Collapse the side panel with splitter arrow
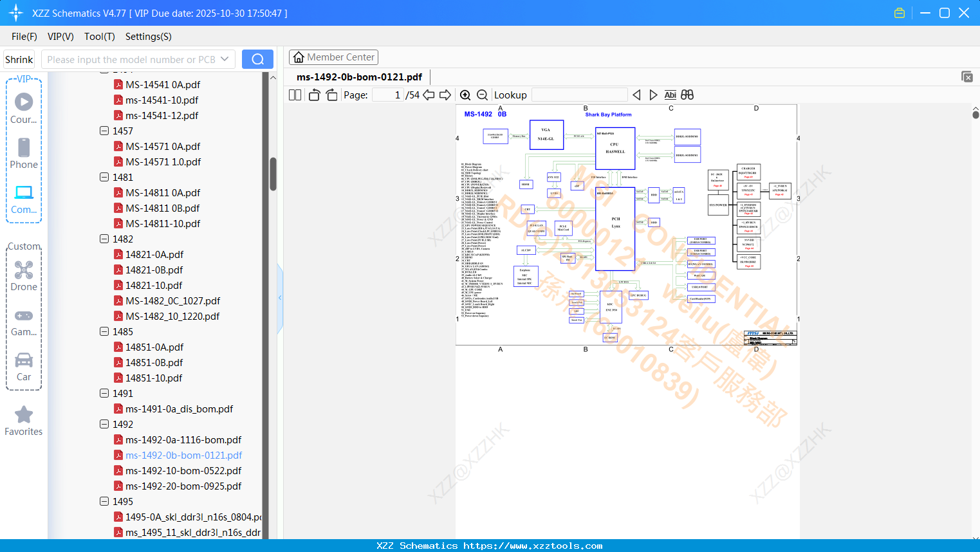This screenshot has width=980, height=552. coord(280,298)
